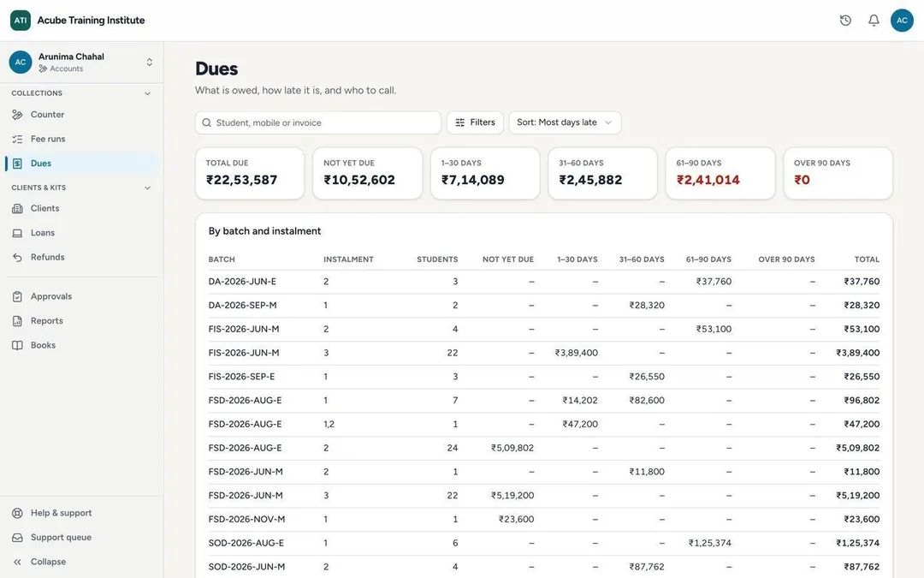Click the Refunds arrow icon
The image size is (924, 578).
point(17,257)
